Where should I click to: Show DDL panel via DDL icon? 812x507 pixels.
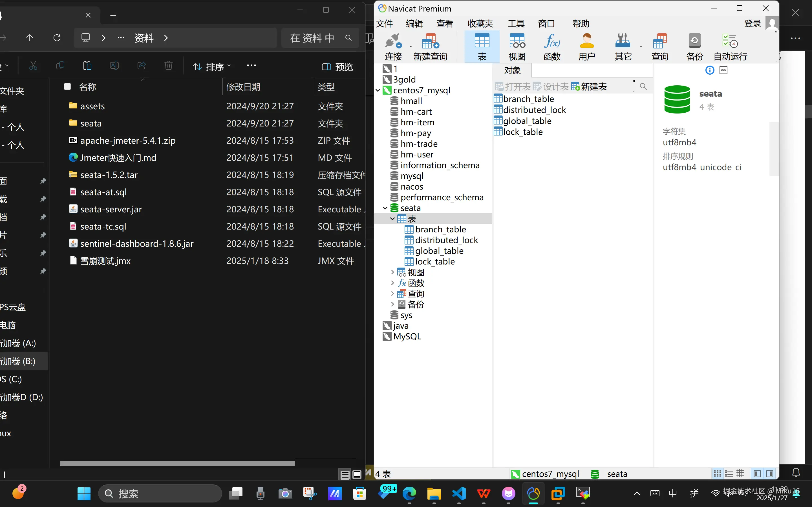(723, 70)
